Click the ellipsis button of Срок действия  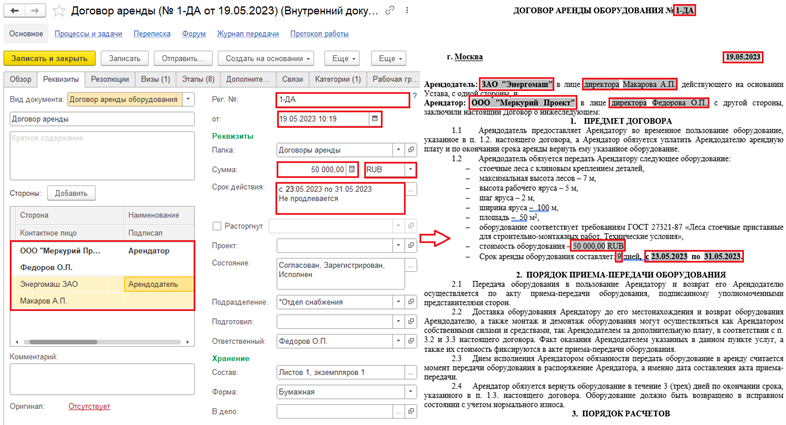click(x=411, y=190)
